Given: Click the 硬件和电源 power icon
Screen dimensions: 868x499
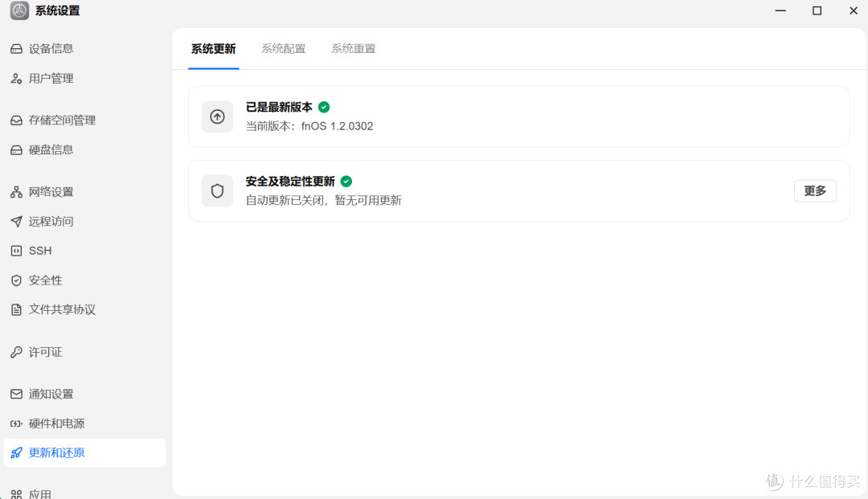Looking at the screenshot, I should point(17,423).
